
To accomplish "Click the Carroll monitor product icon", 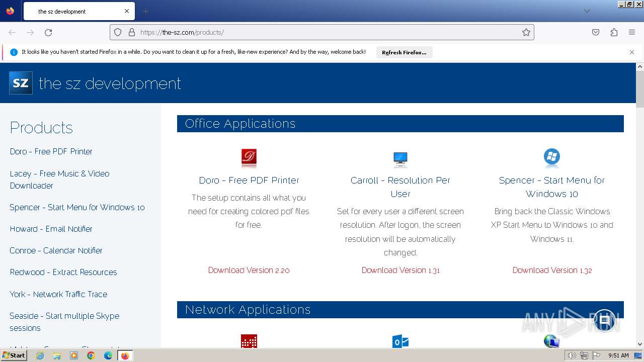I will 400,158.
